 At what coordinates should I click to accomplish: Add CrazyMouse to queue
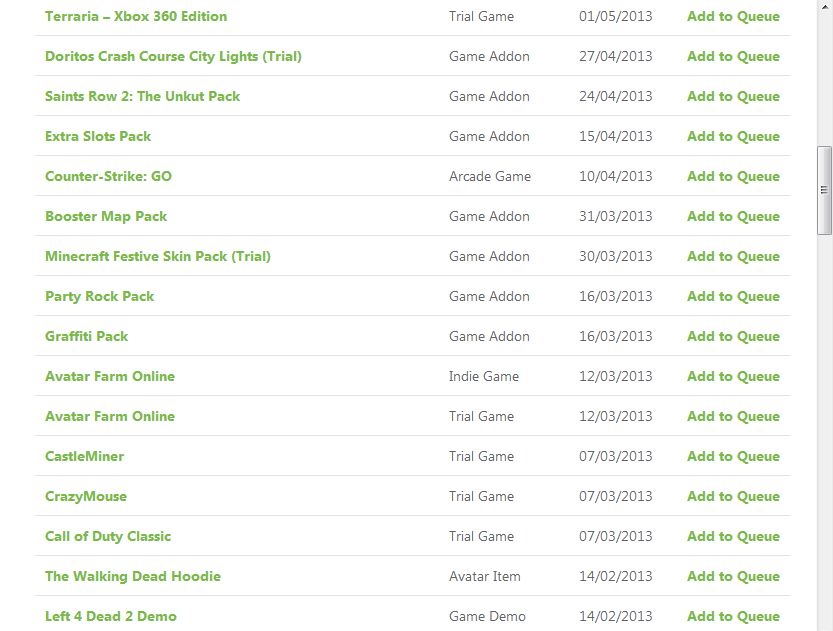733,497
